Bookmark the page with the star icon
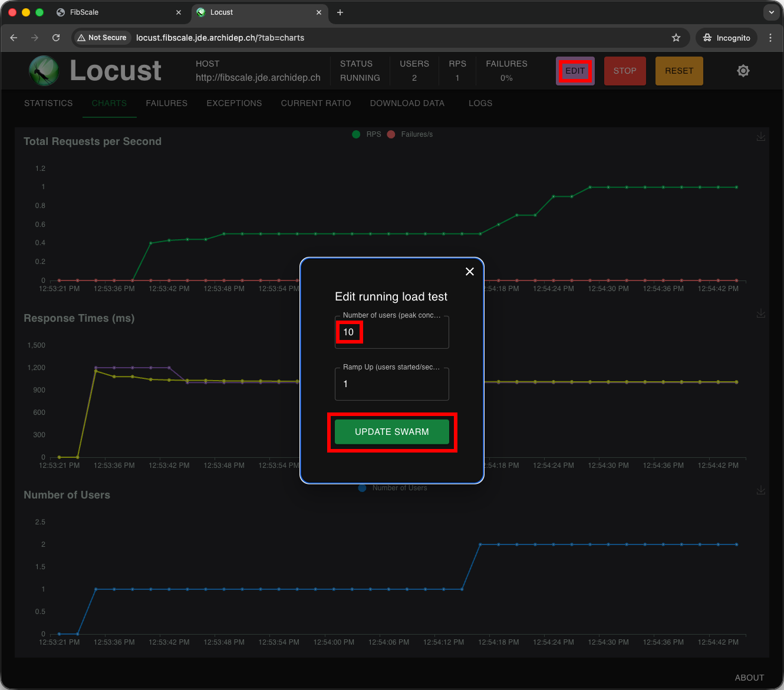The height and width of the screenshot is (690, 784). pos(676,37)
